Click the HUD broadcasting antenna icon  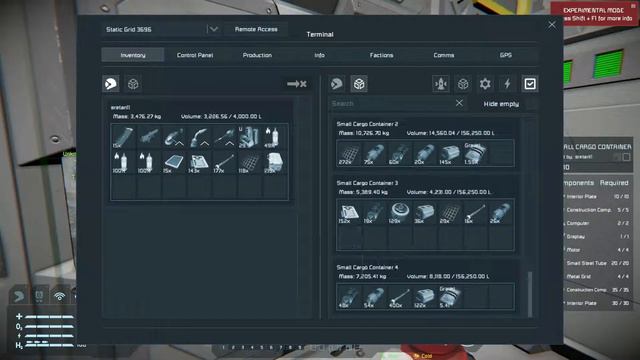point(60,296)
